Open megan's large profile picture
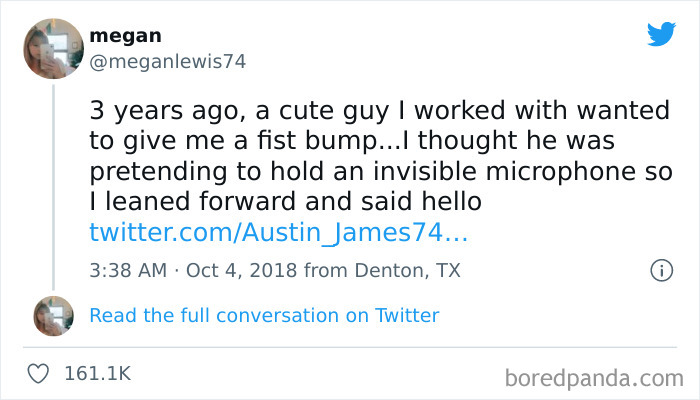 53,49
